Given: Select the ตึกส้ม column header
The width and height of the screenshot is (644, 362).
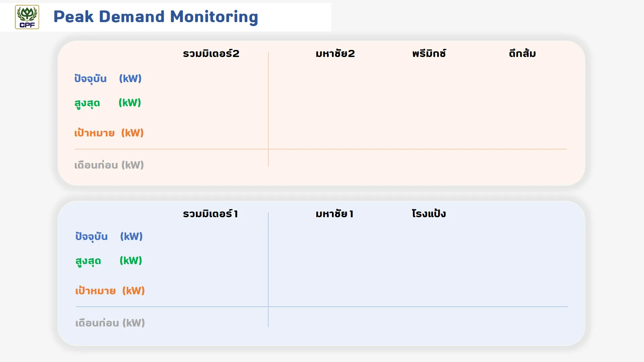Looking at the screenshot, I should coord(522,54).
